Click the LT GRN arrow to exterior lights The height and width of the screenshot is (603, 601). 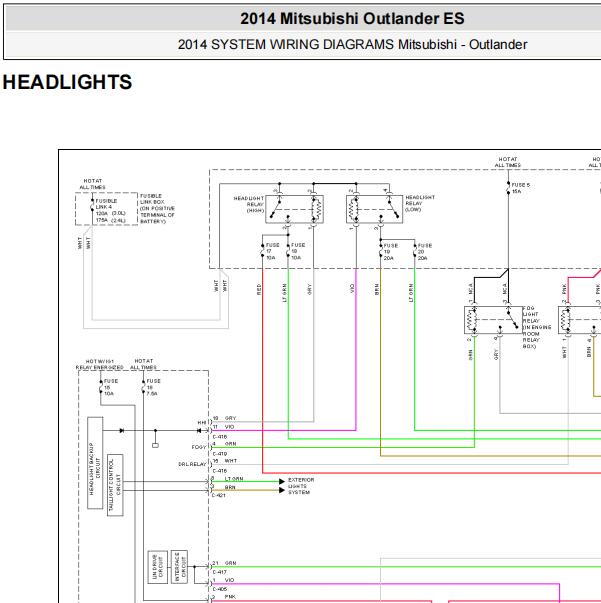[x=281, y=481]
